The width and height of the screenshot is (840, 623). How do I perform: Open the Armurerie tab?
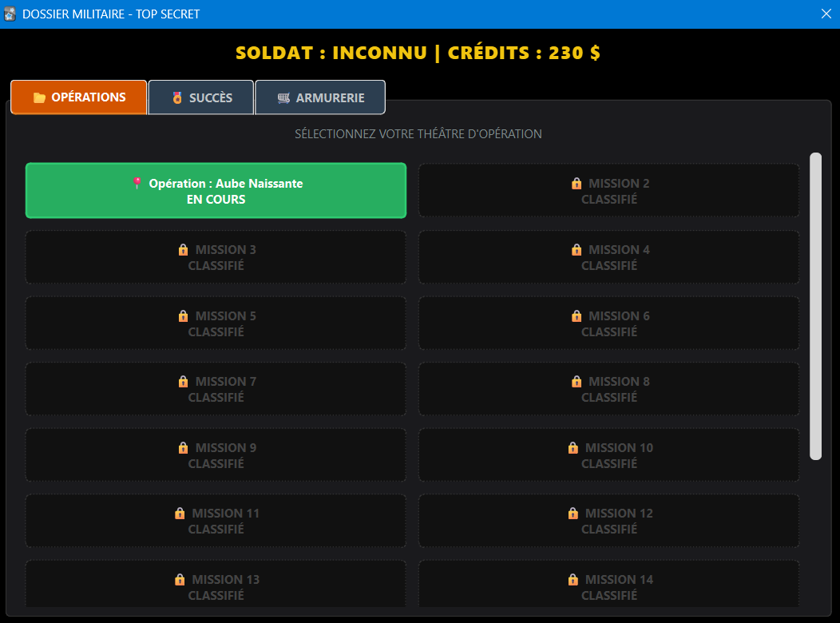[320, 97]
